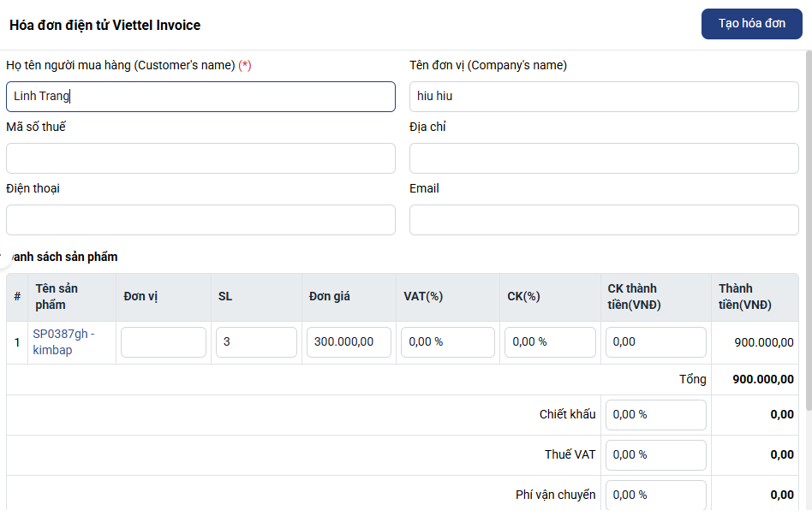Screen dimensions: 812x516
Task: Click the CK(%) field in product row
Action: tap(550, 342)
